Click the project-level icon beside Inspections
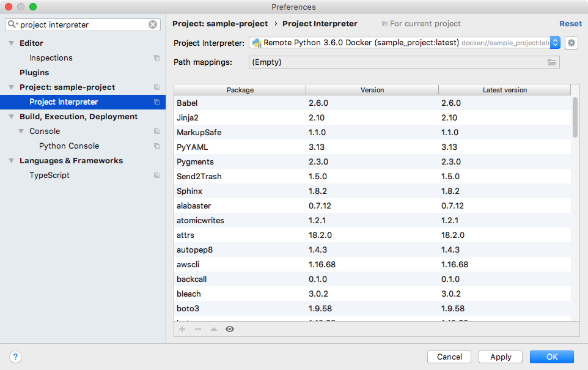The image size is (588, 370). (x=156, y=57)
